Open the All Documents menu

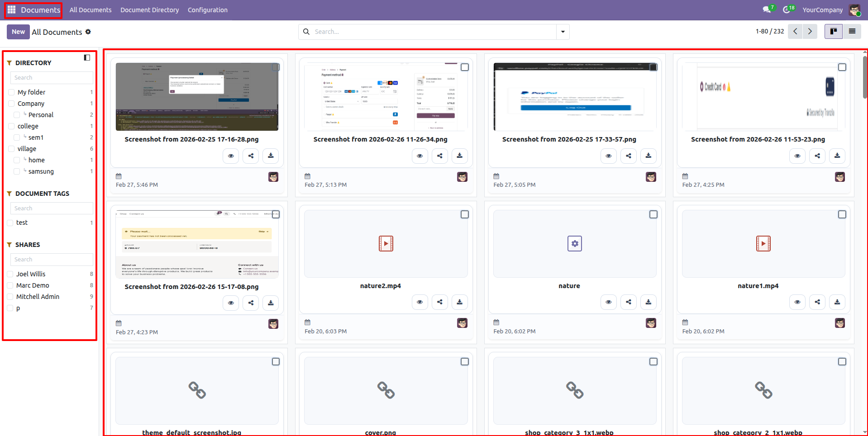[x=91, y=10]
